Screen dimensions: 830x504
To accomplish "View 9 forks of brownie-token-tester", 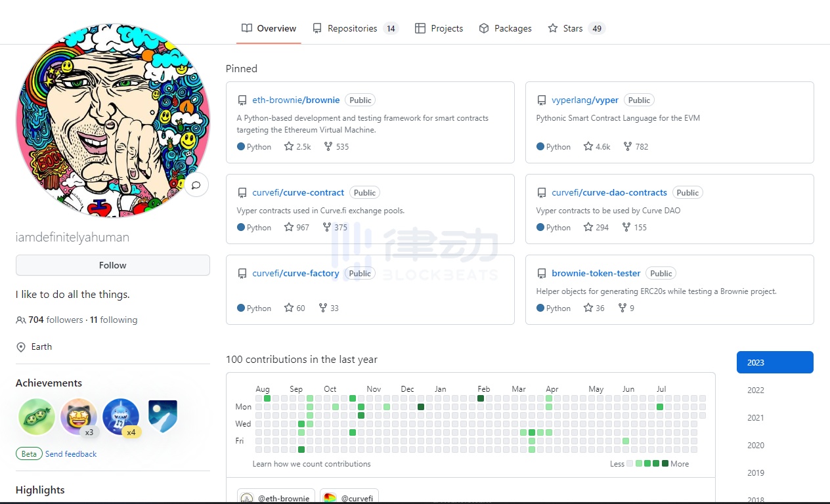I will [626, 308].
